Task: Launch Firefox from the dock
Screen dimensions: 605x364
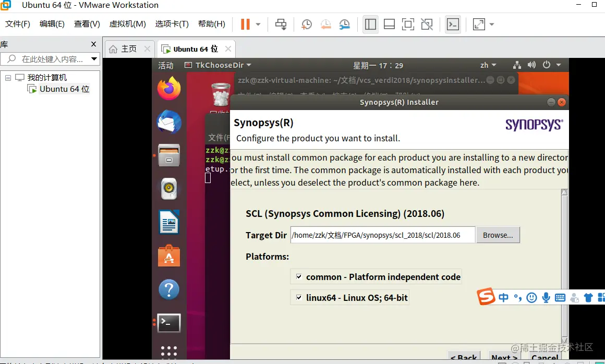Action: pyautogui.click(x=169, y=88)
